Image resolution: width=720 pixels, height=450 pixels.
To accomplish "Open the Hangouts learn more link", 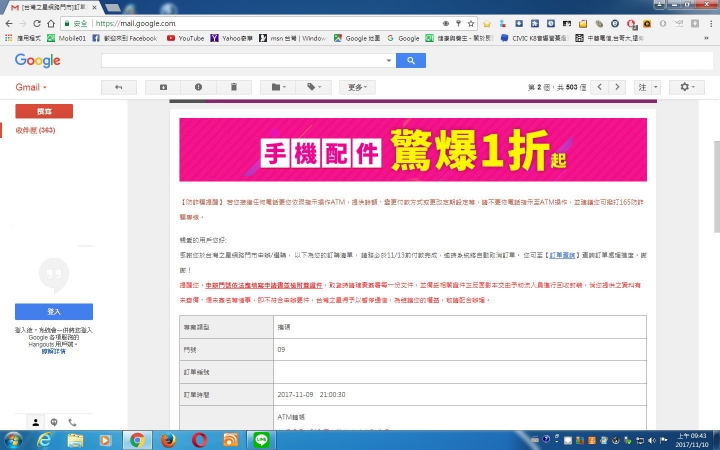I will tap(54, 351).
